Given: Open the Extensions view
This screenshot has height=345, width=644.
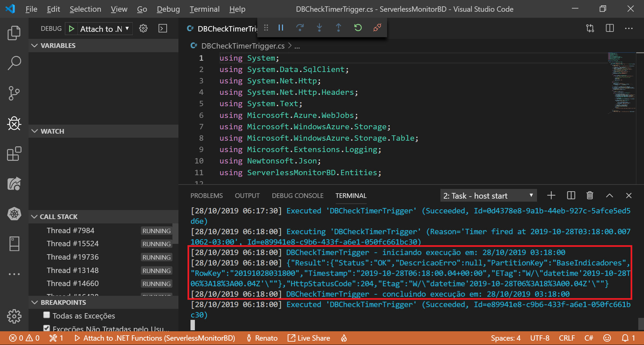Looking at the screenshot, I should click(14, 154).
